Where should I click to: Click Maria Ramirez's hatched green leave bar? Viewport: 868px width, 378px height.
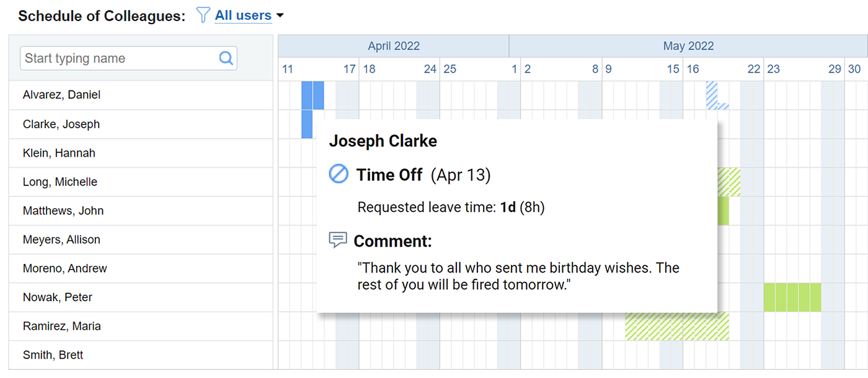point(676,327)
